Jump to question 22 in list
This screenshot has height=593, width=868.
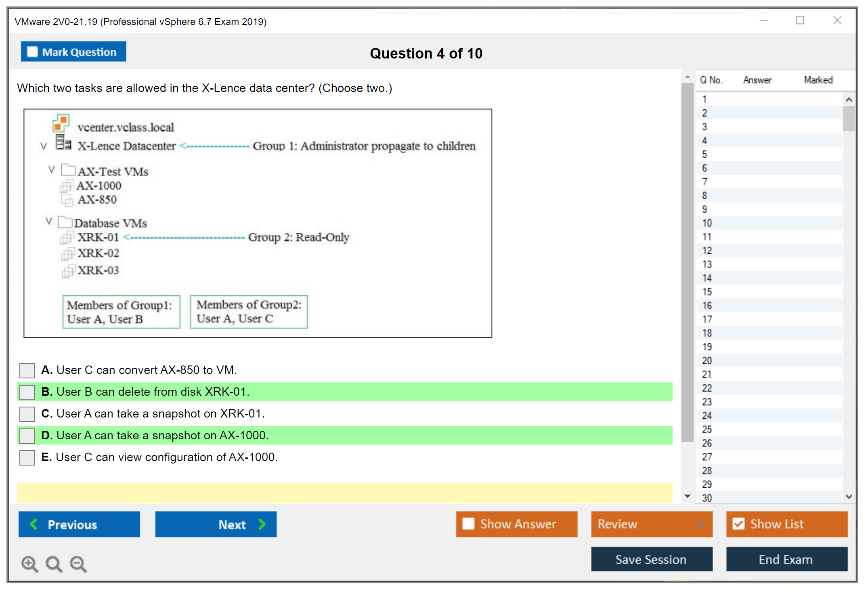click(707, 388)
